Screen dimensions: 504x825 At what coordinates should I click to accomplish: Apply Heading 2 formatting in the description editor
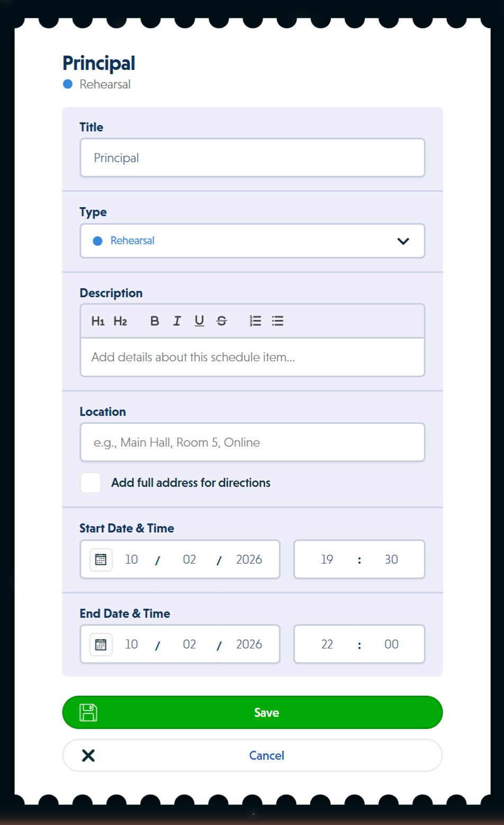coord(120,321)
